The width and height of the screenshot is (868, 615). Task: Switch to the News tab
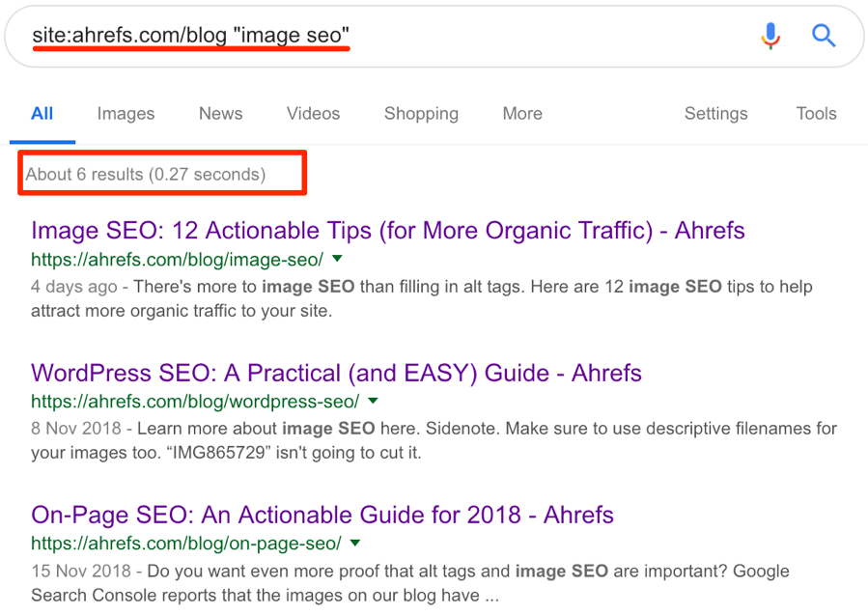coord(220,114)
